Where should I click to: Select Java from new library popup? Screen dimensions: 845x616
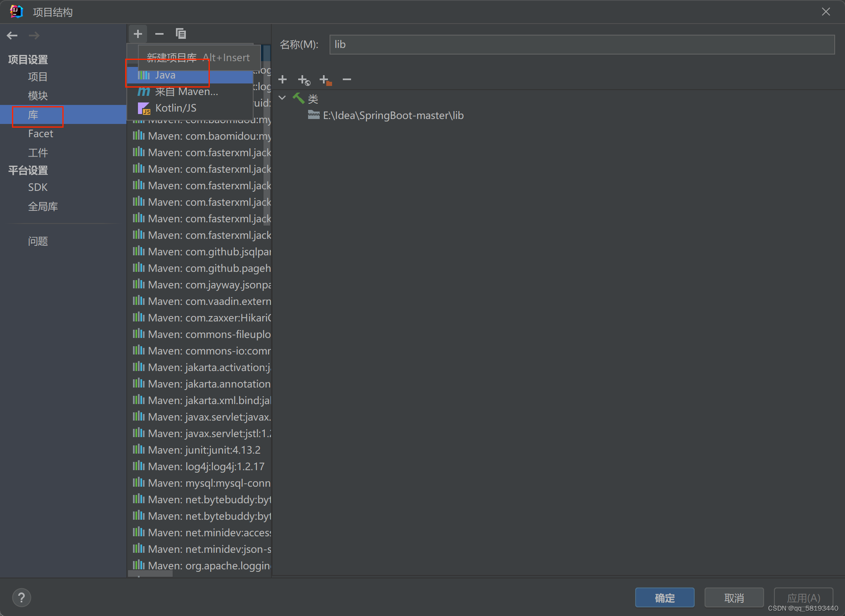165,75
